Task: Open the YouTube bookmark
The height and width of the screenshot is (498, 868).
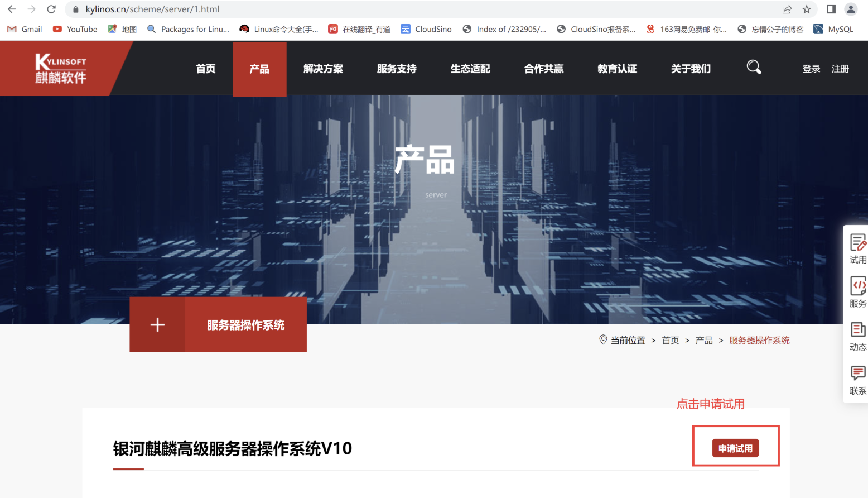Action: pyautogui.click(x=75, y=29)
